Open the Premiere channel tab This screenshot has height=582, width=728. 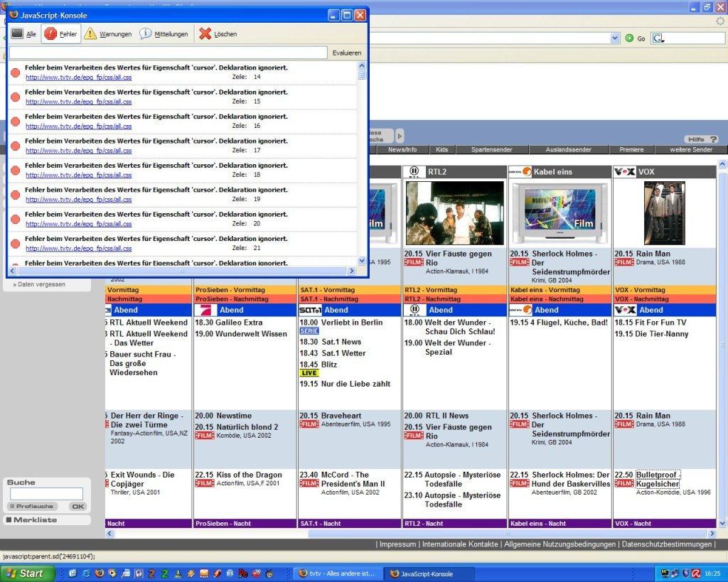pos(631,149)
